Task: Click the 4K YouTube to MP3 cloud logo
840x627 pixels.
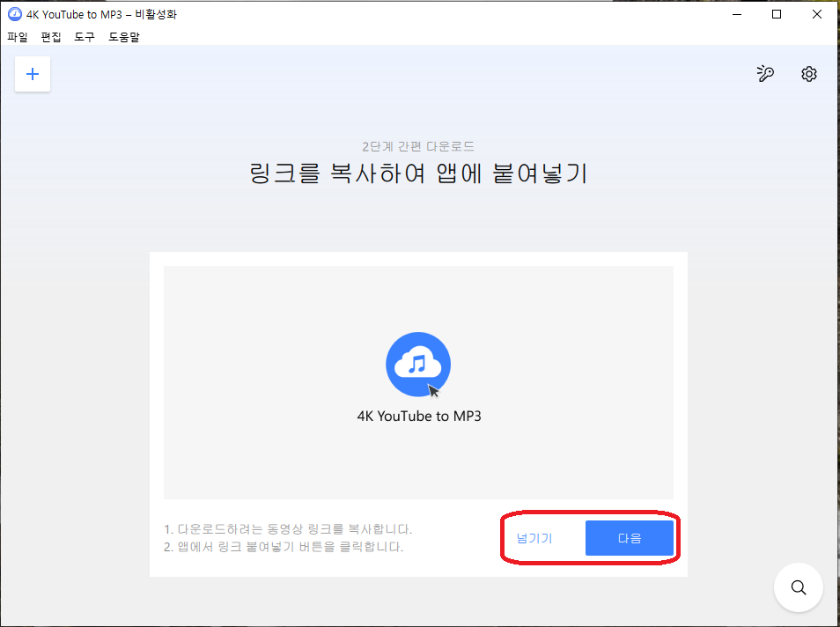Action: coord(418,365)
